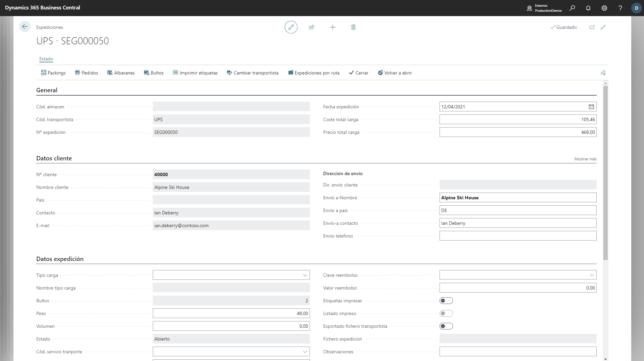Viewport: 644px width, 361px height.
Task: Open Pedidos action
Action: [x=86, y=73]
